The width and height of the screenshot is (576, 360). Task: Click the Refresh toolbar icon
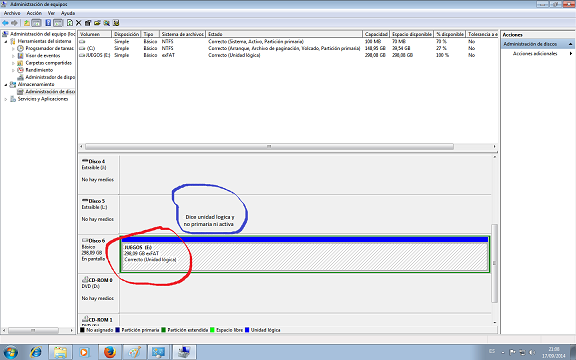point(70,23)
